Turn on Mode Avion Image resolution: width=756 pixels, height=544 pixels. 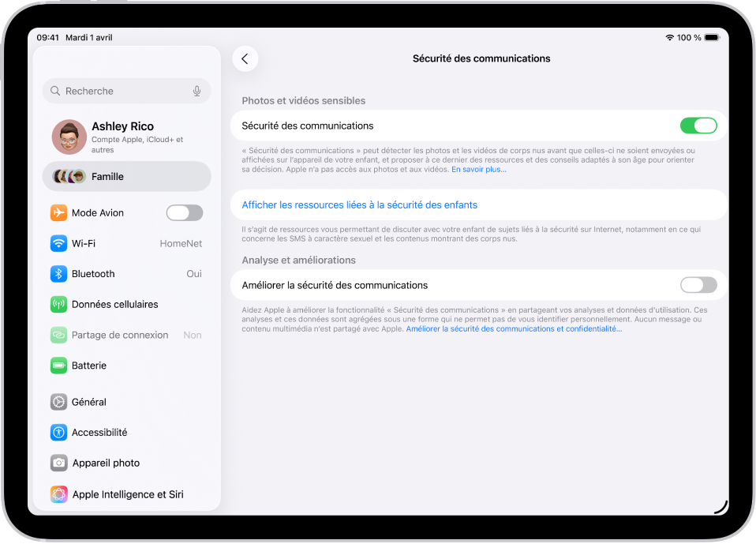(184, 212)
